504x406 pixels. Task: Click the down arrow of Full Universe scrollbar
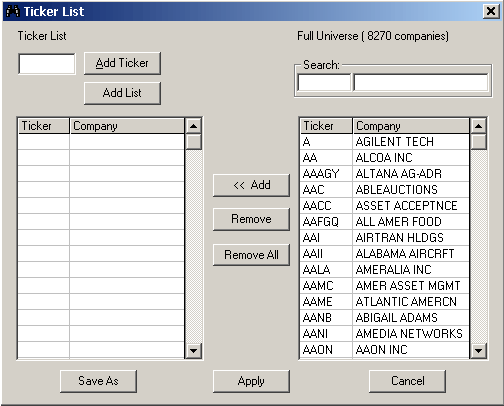pyautogui.click(x=478, y=350)
